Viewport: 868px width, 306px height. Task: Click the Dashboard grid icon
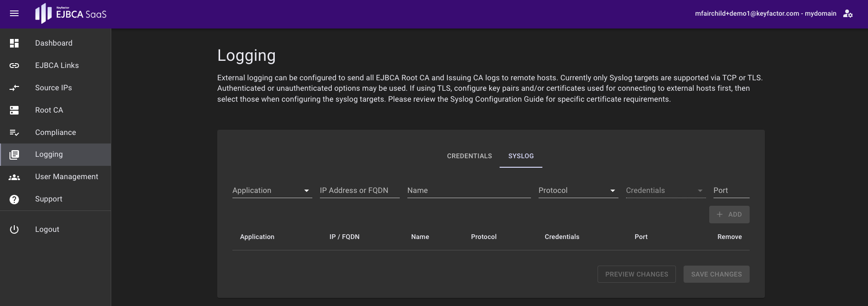point(14,43)
